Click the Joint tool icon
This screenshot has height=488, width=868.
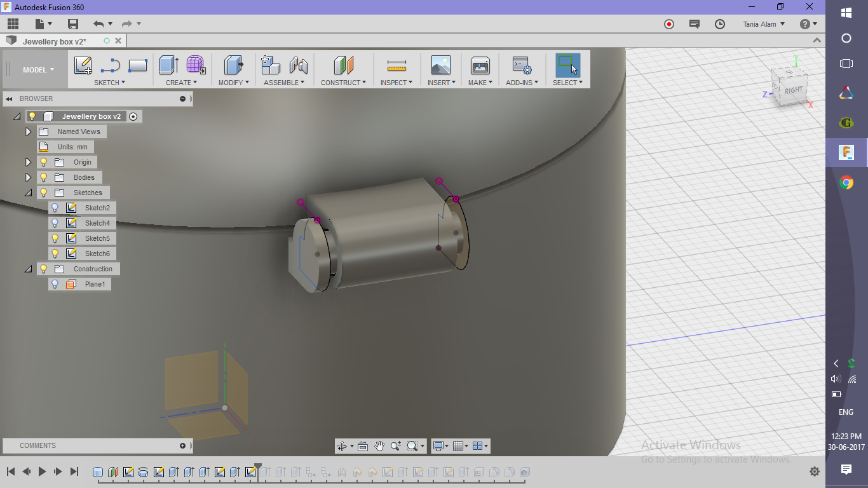coord(298,65)
